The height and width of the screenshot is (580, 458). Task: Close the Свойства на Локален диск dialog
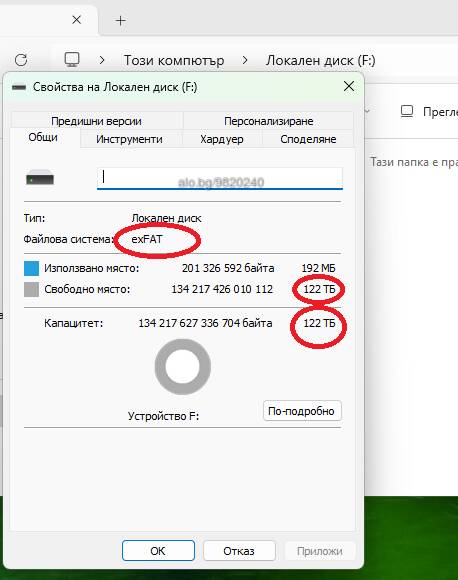pos(349,87)
